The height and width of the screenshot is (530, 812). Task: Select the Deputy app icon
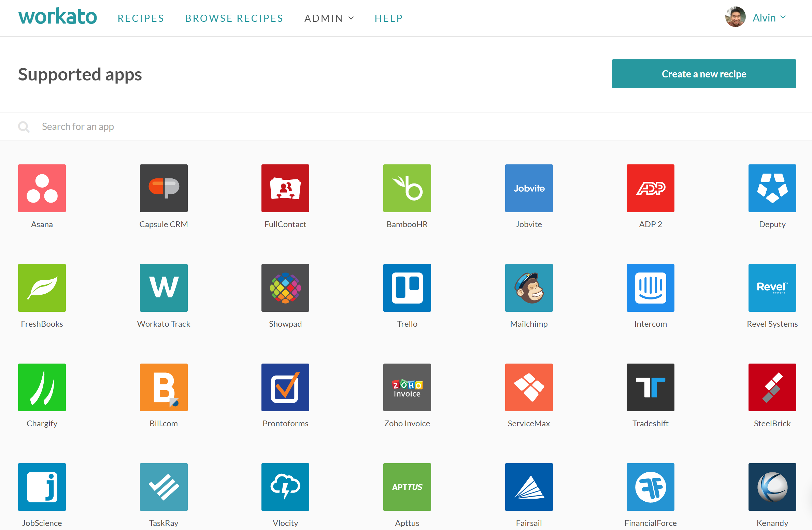pos(772,188)
